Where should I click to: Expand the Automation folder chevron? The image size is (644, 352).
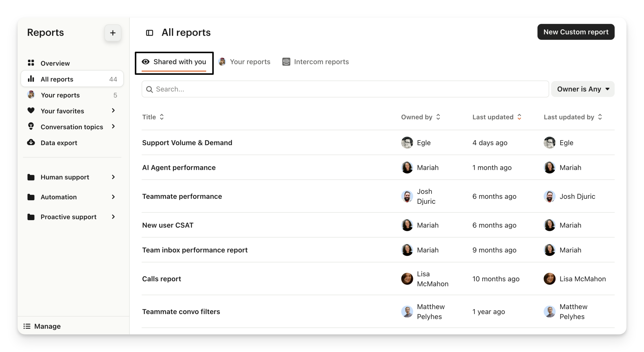pos(113,197)
